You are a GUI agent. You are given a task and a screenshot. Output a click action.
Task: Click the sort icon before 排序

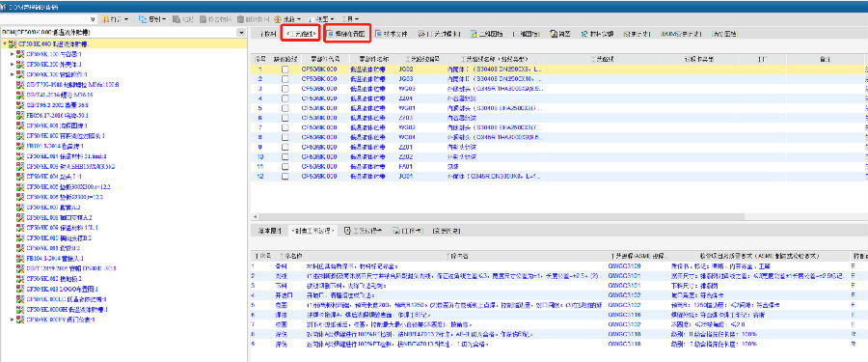pyautogui.click(x=278, y=19)
